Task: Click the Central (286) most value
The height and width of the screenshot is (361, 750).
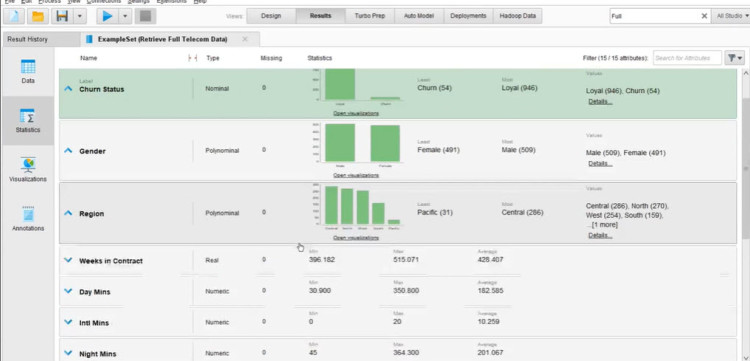Action: pos(522,212)
